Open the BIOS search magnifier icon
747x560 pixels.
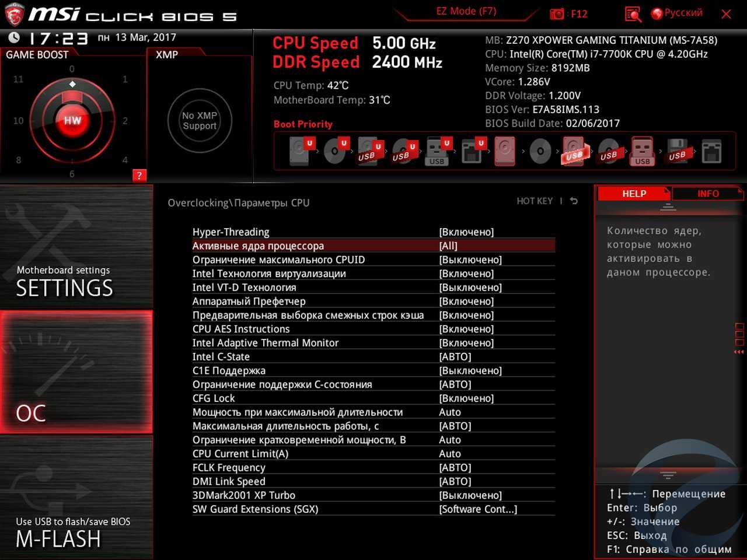tap(633, 14)
